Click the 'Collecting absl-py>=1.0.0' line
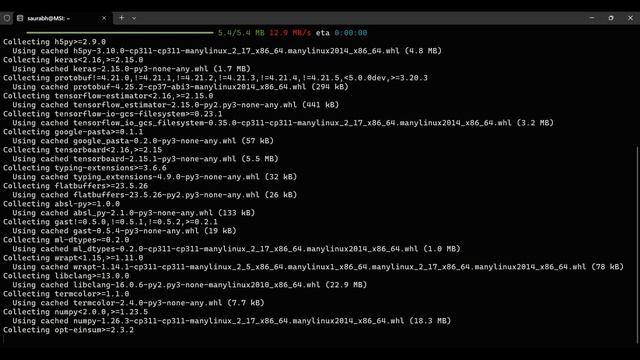 61,204
